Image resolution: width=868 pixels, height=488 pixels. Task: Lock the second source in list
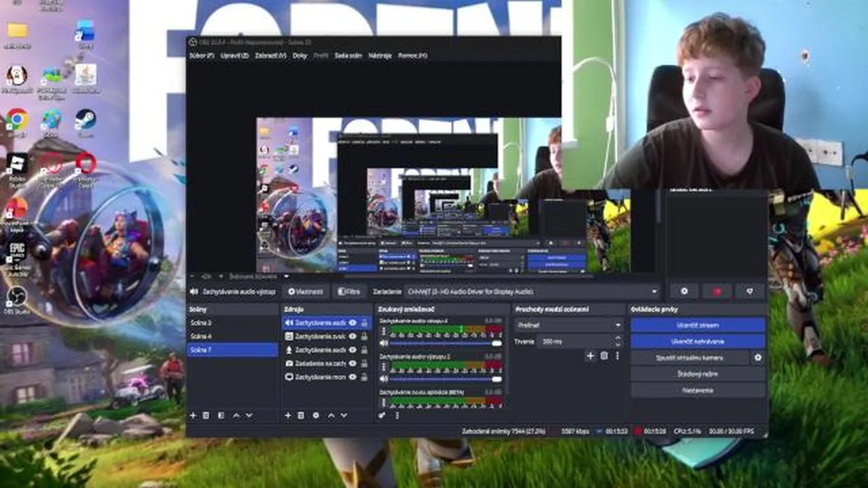pos(364,336)
